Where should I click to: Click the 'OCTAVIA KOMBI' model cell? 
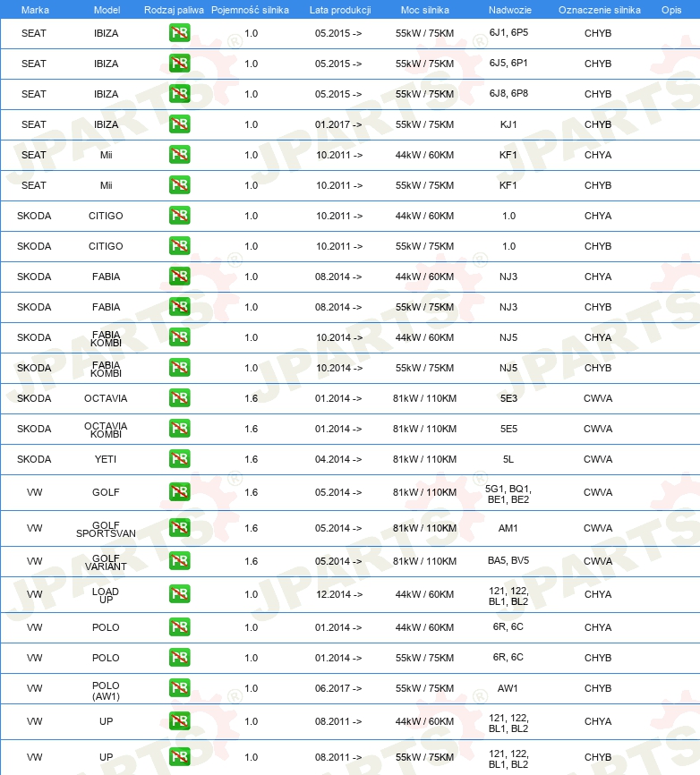click(106, 430)
